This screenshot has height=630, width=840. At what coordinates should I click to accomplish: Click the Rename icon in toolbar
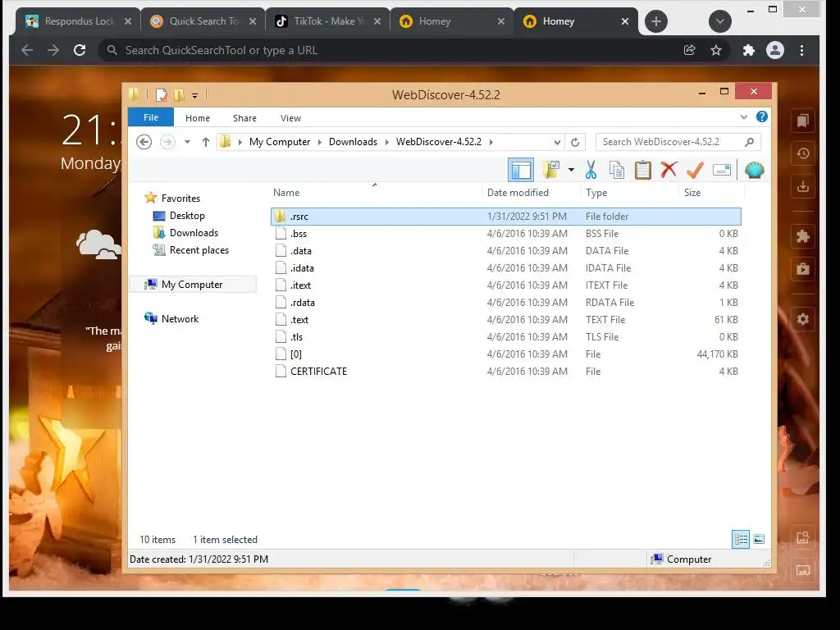pyautogui.click(x=722, y=171)
